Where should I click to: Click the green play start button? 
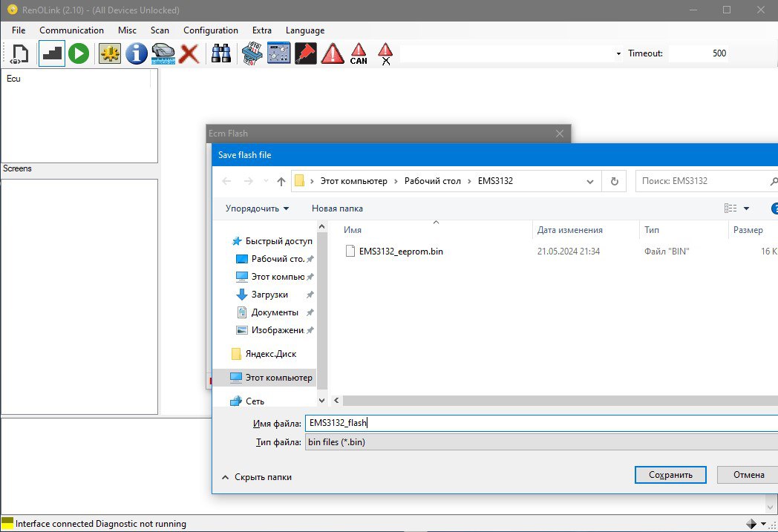tap(79, 53)
